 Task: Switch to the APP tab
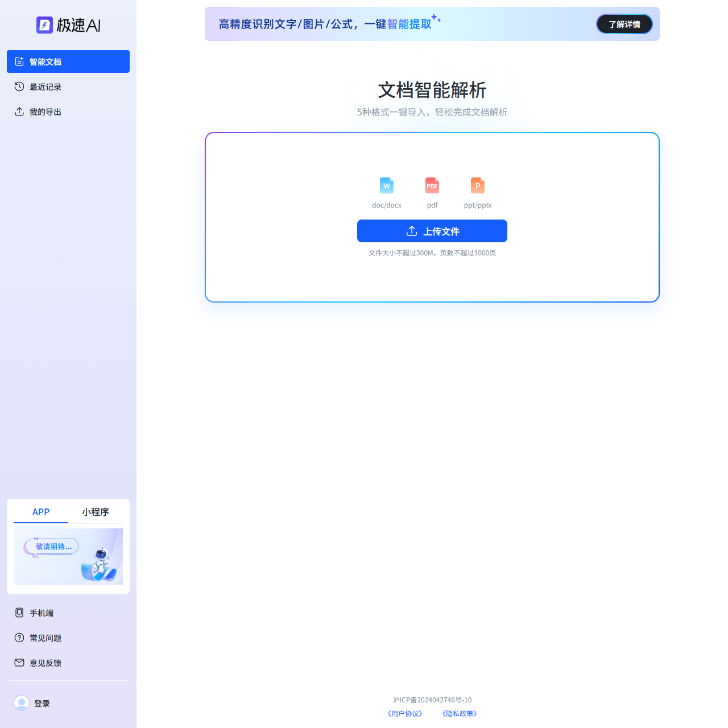point(40,511)
